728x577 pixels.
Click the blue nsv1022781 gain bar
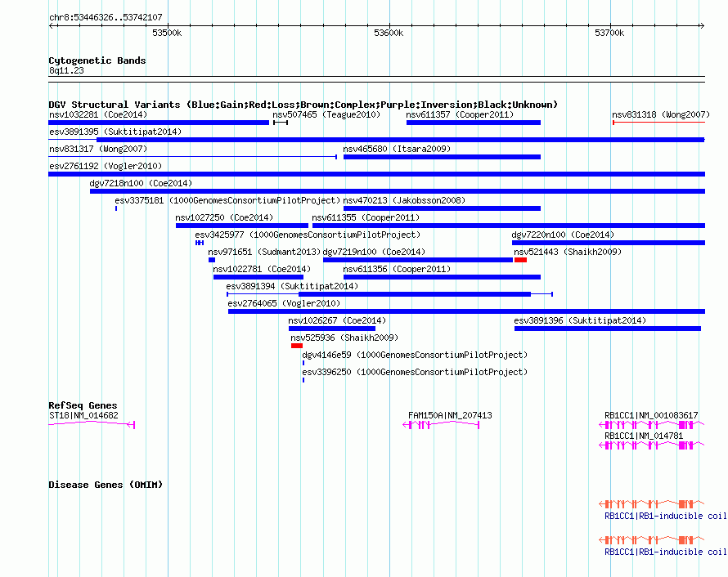click(x=258, y=277)
